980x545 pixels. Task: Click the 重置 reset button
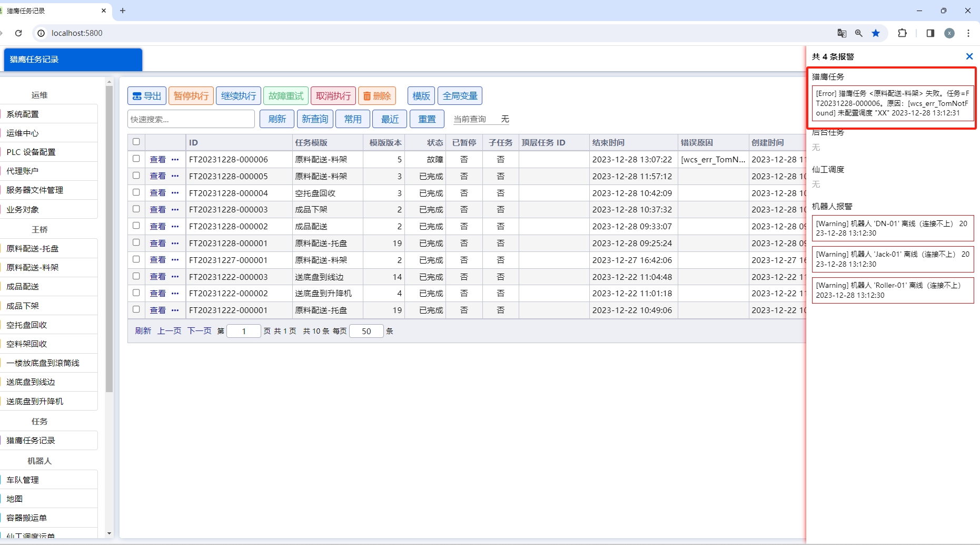[427, 119]
